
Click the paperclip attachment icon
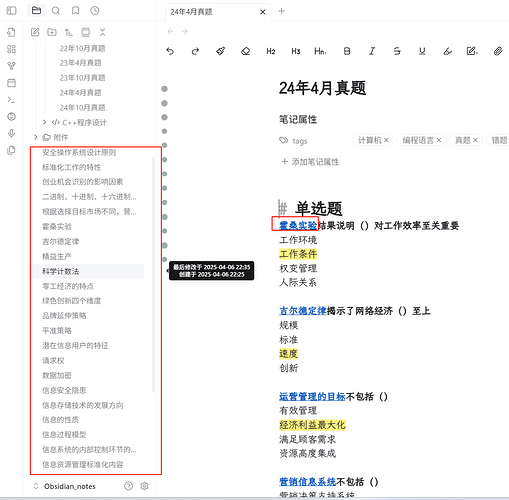coord(498,51)
